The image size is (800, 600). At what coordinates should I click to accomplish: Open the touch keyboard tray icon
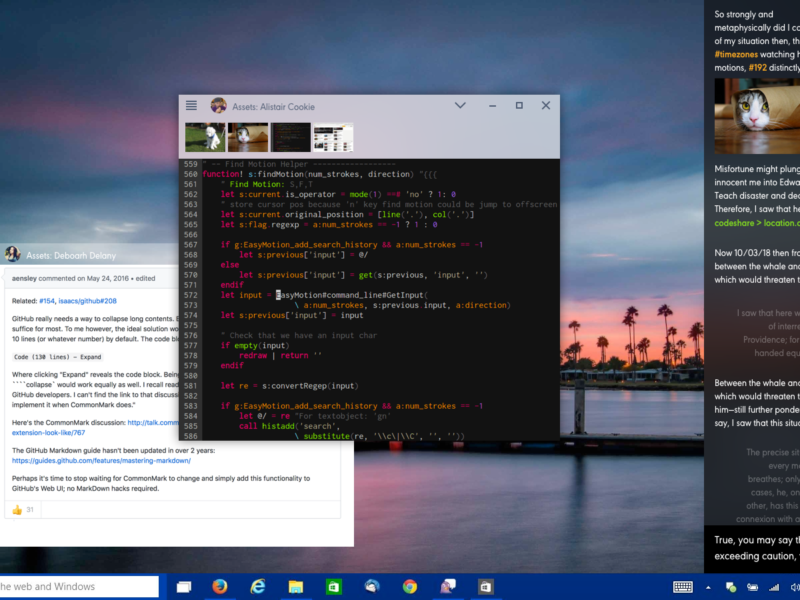[683, 587]
